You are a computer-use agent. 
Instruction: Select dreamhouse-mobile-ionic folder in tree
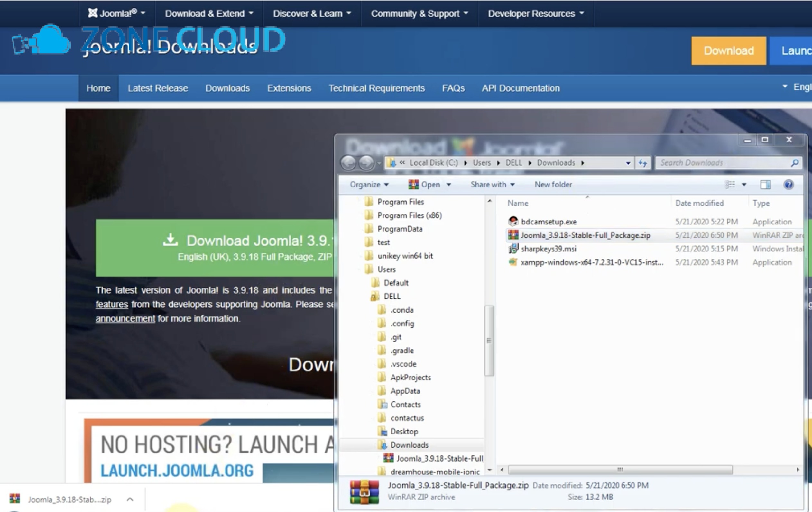(x=435, y=471)
